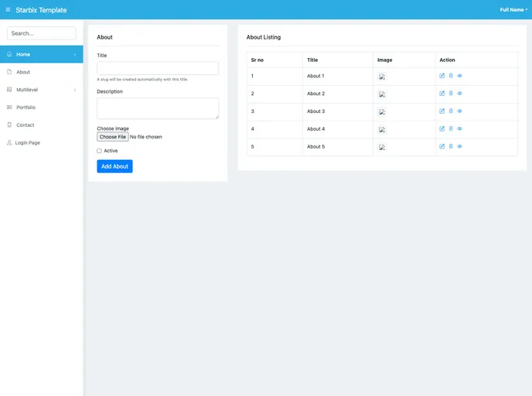Delete the About 1 row

(x=451, y=76)
